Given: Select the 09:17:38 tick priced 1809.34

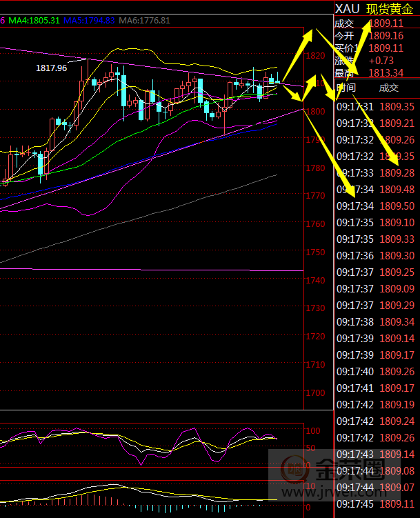Looking at the screenshot, I should pyautogui.click(x=375, y=322).
